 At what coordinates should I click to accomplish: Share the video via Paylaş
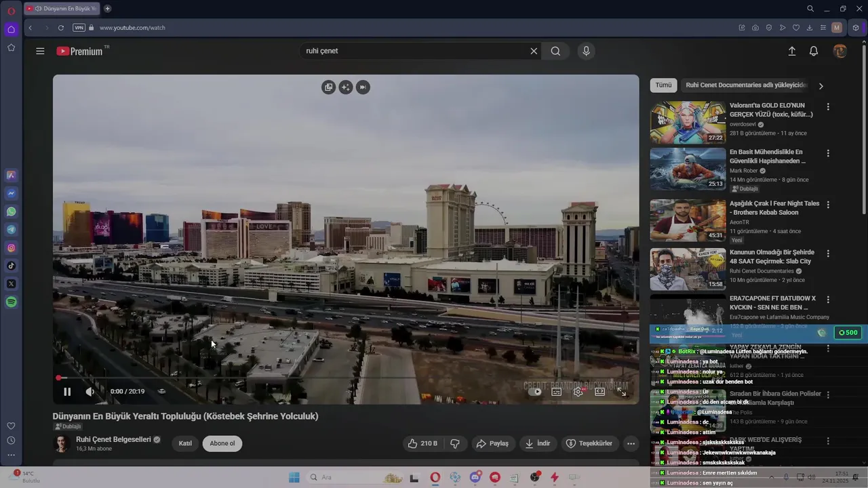492,443
